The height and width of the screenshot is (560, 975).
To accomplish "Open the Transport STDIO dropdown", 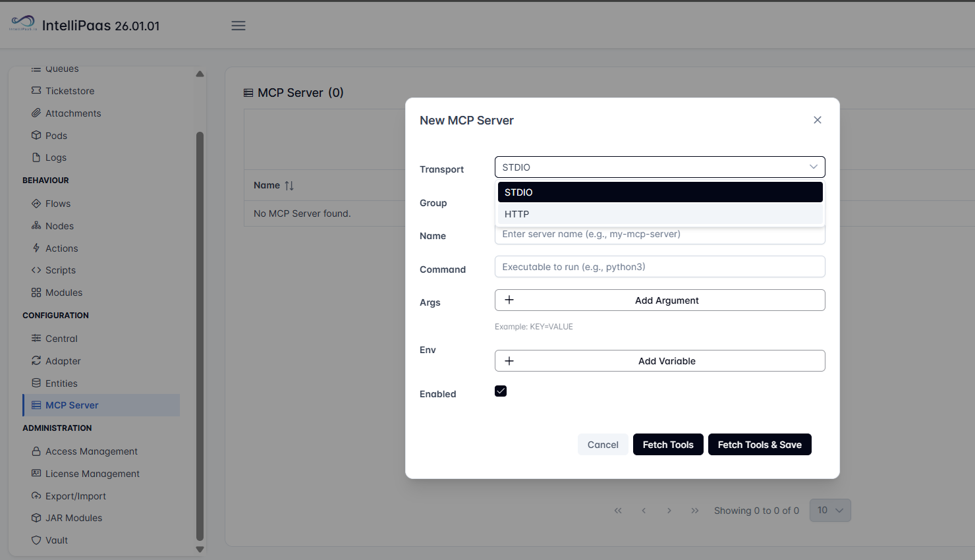I will coord(659,167).
